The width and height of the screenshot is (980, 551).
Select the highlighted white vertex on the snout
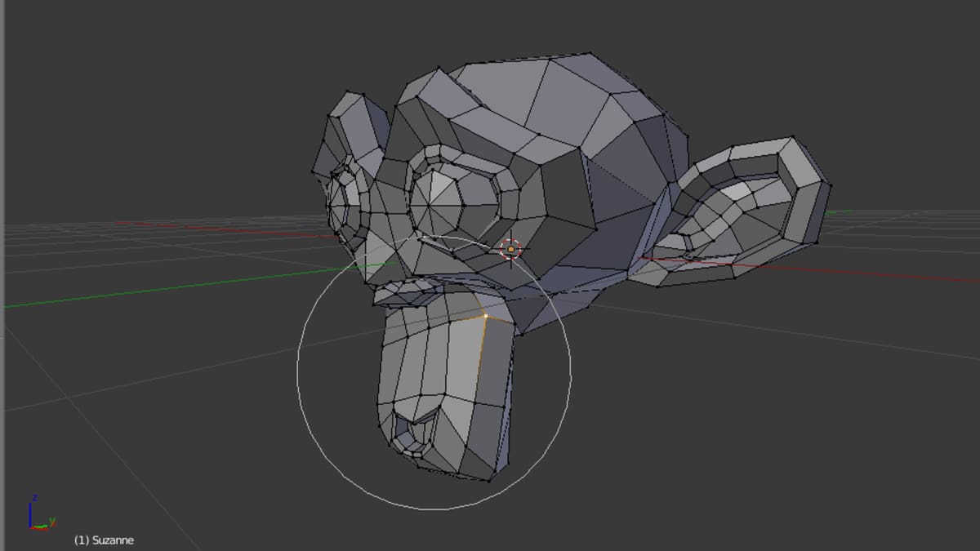[485, 315]
